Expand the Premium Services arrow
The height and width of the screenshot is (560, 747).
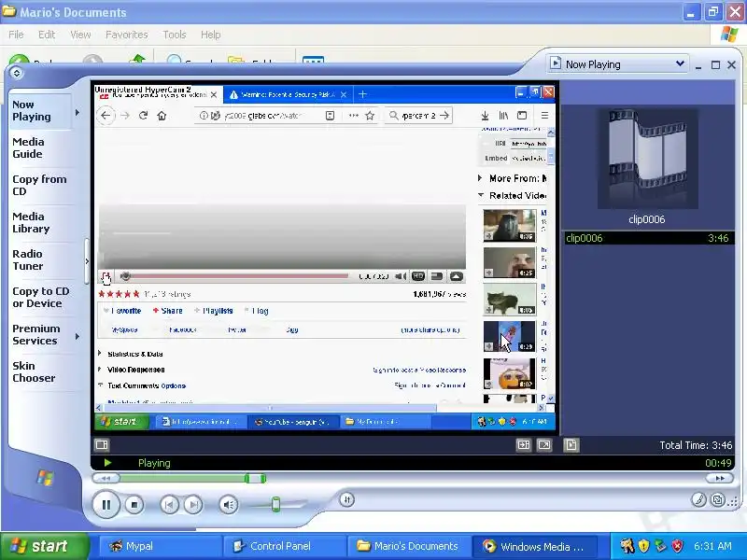point(78,337)
